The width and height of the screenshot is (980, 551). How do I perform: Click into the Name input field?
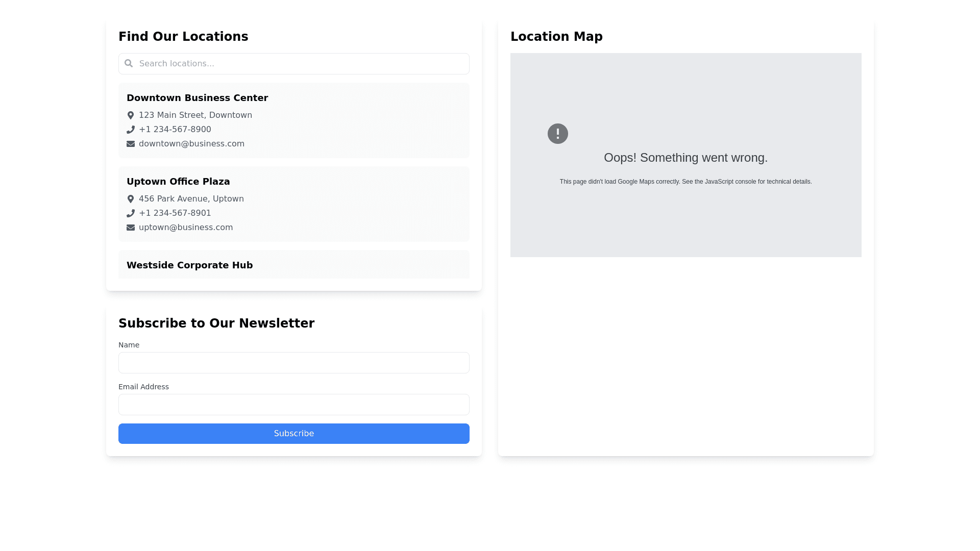[293, 363]
